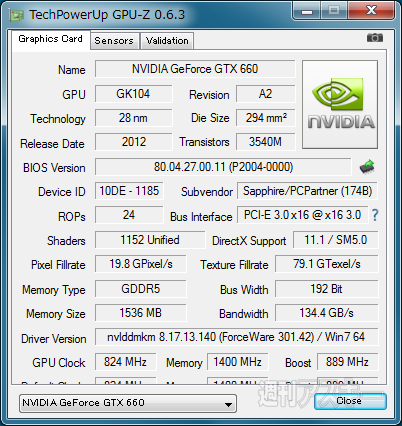The height and width of the screenshot is (426, 402).
Task: Click the BIOS save chip icon
Action: [367, 167]
